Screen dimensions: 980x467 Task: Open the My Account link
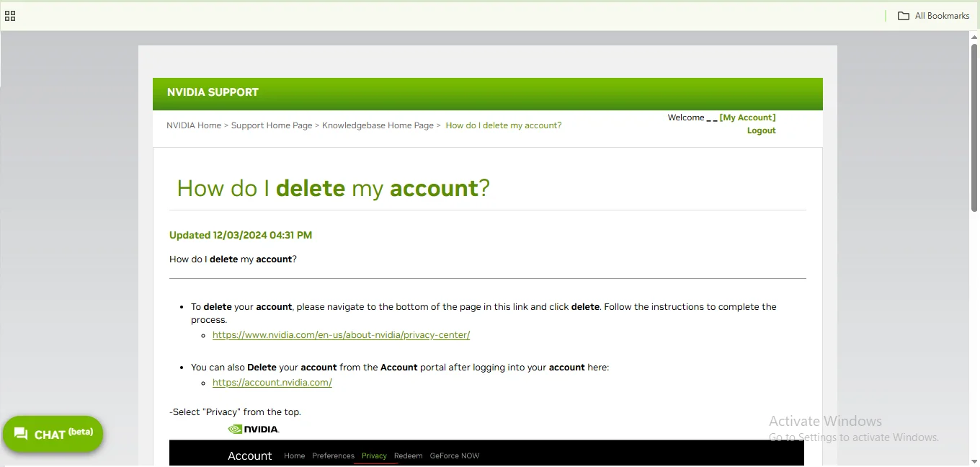click(747, 117)
